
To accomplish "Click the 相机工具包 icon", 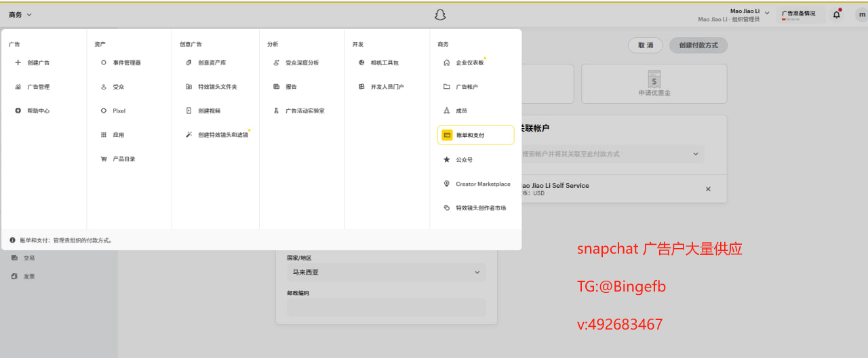I will (361, 62).
